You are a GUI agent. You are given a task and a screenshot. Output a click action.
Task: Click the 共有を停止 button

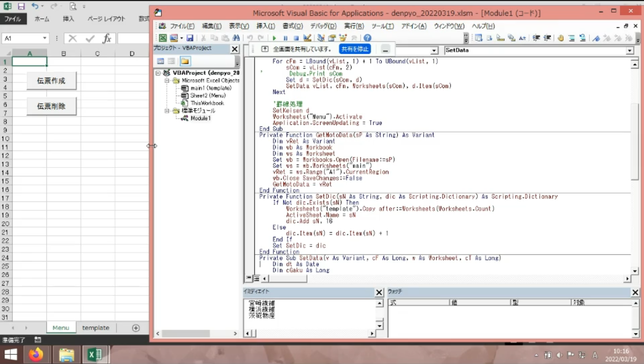(x=355, y=49)
